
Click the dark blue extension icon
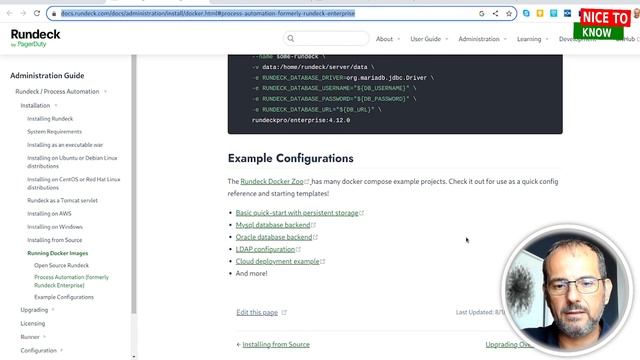pos(567,13)
